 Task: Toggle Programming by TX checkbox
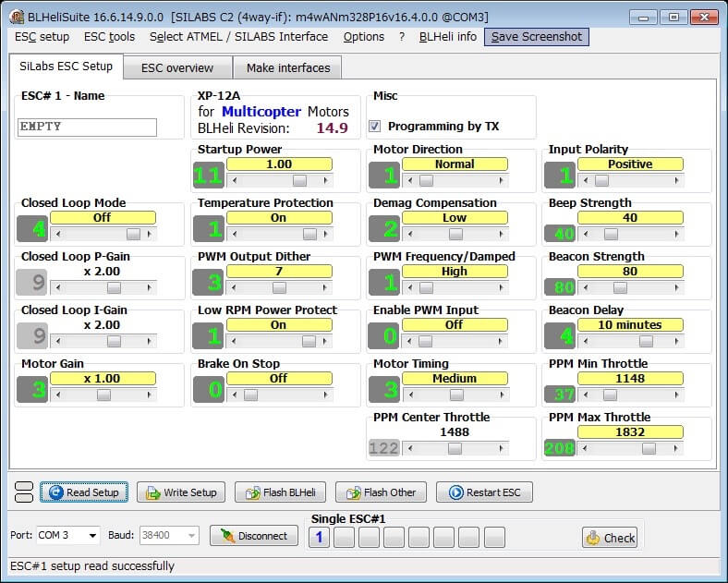click(375, 127)
